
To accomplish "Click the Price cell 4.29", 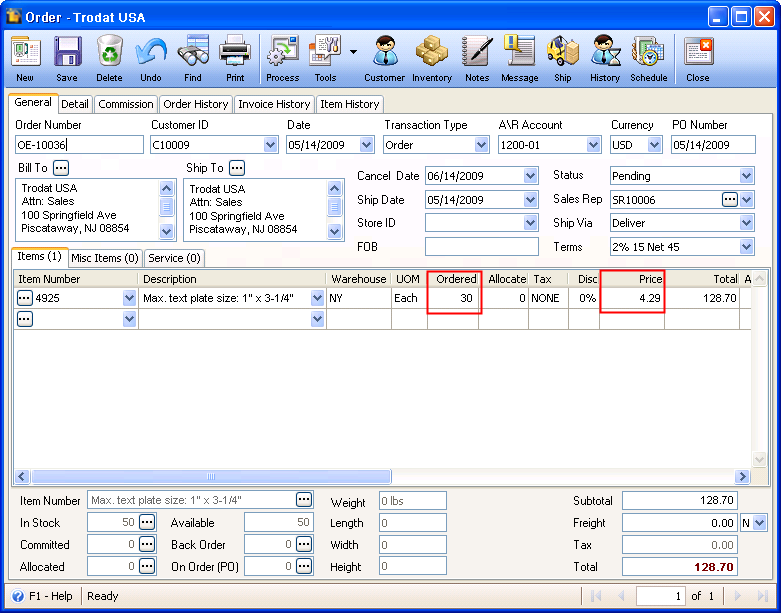I will 632,298.
